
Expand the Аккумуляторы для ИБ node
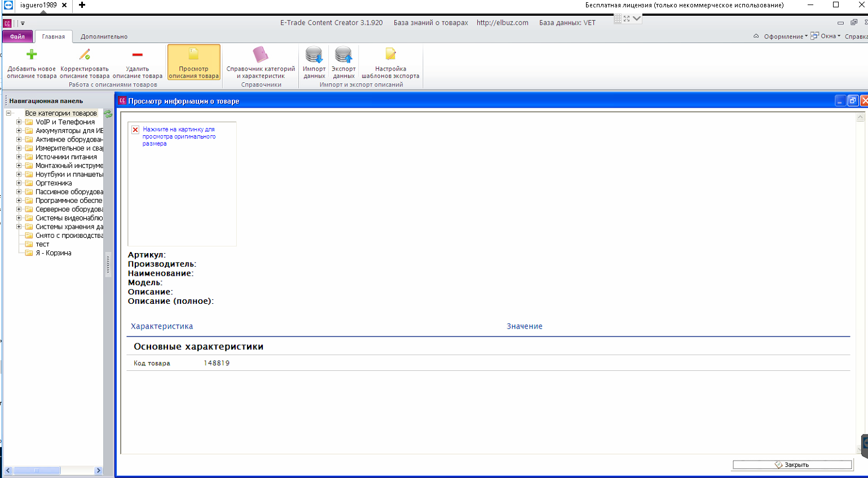[x=19, y=131]
